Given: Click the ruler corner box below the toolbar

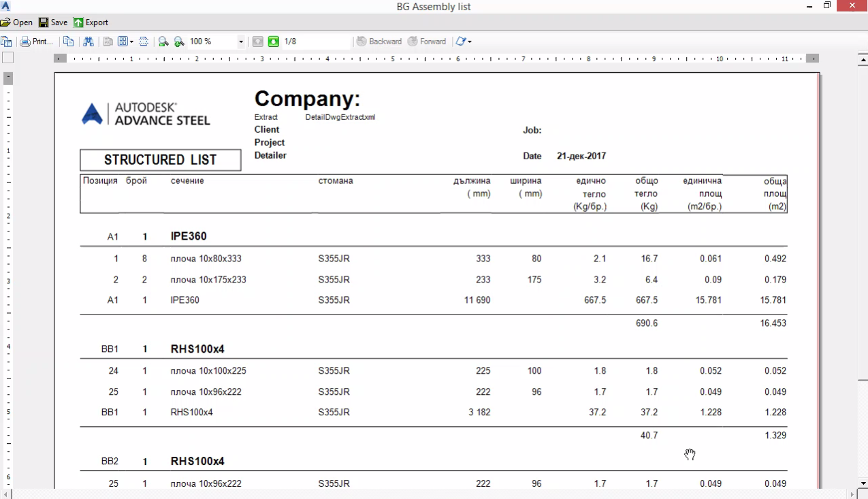Looking at the screenshot, I should pos(7,59).
